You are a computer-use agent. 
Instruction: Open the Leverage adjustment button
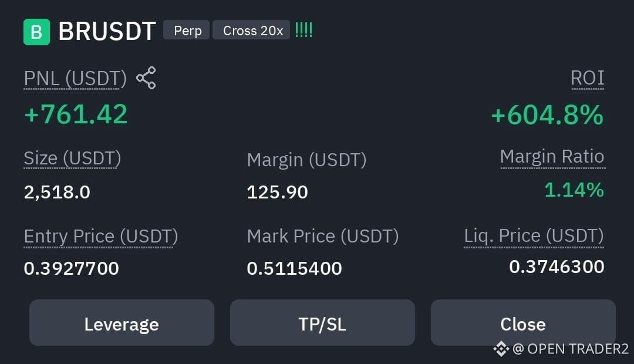click(122, 323)
